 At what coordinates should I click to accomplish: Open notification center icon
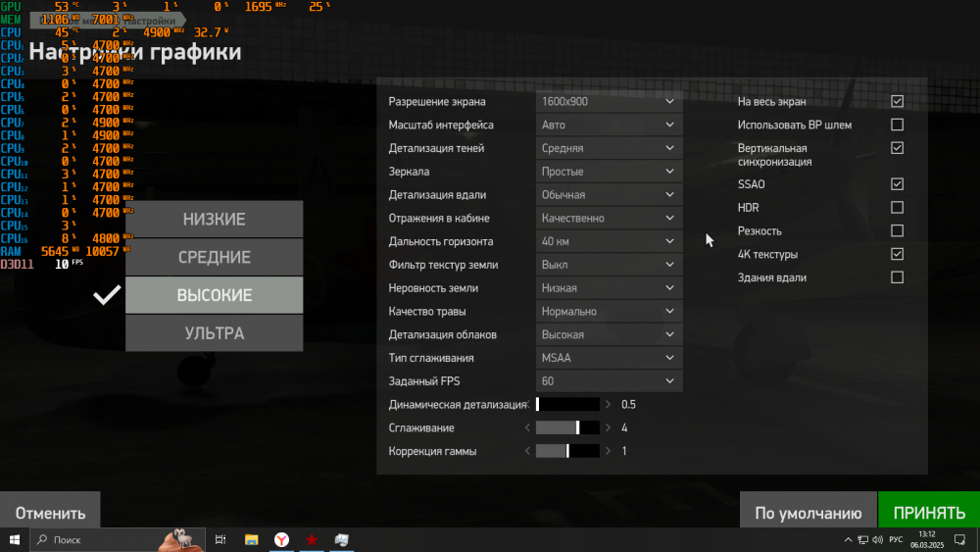click(x=960, y=539)
